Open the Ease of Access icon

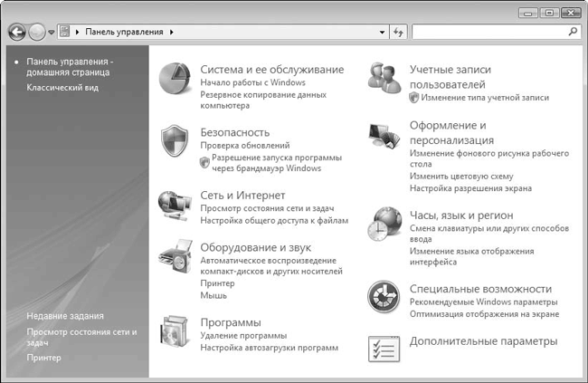pyautogui.click(x=384, y=297)
